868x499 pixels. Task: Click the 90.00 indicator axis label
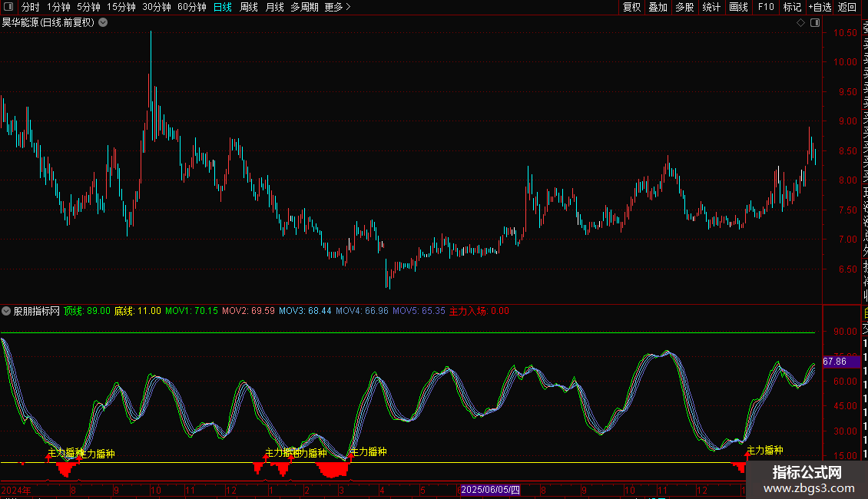(845, 332)
